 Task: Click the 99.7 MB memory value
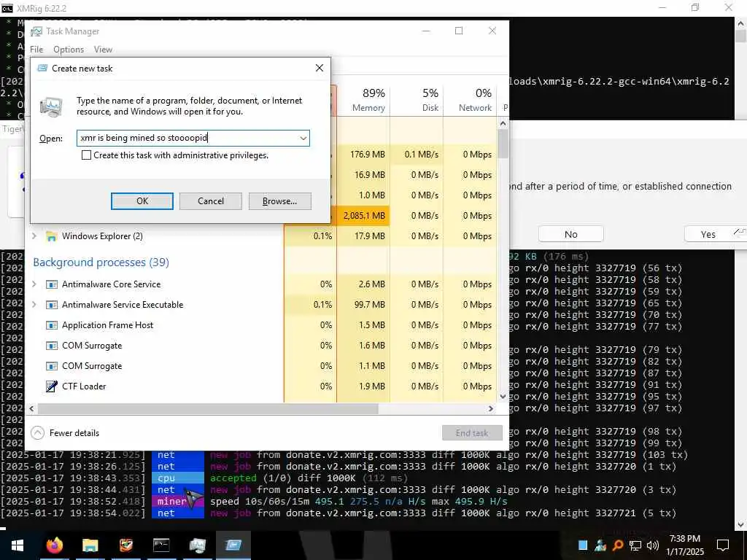369,305
